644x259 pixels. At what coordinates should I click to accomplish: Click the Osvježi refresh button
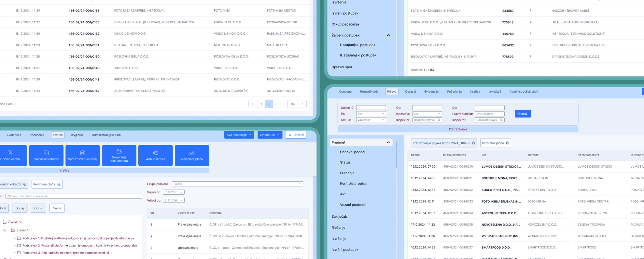296,135
